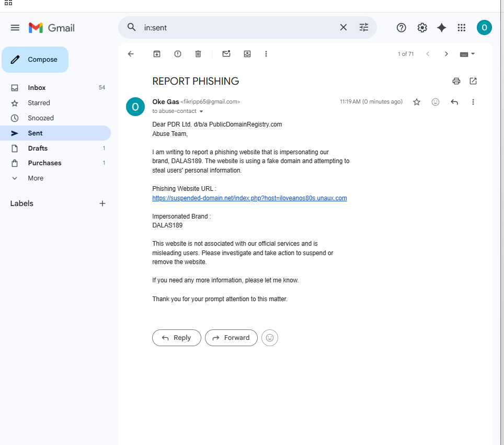Open email in a new window
Image resolution: width=504 pixels, height=445 pixels.
(x=473, y=81)
